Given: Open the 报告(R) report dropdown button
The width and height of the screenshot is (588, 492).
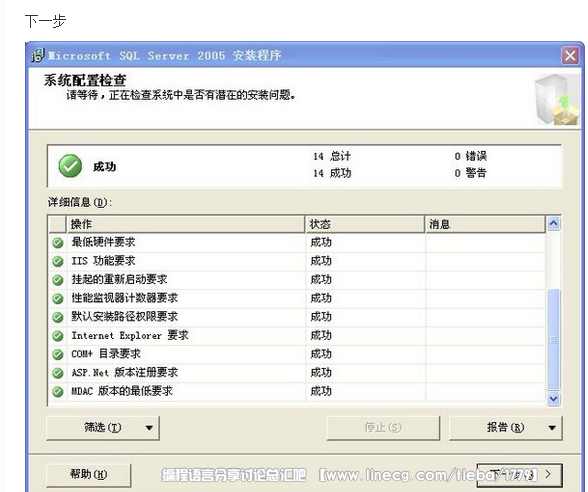Looking at the screenshot, I should point(506,428).
